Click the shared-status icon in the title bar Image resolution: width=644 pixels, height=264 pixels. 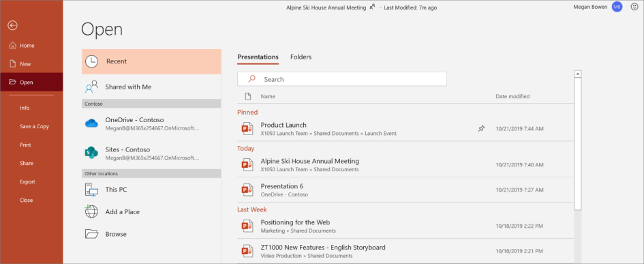click(373, 7)
